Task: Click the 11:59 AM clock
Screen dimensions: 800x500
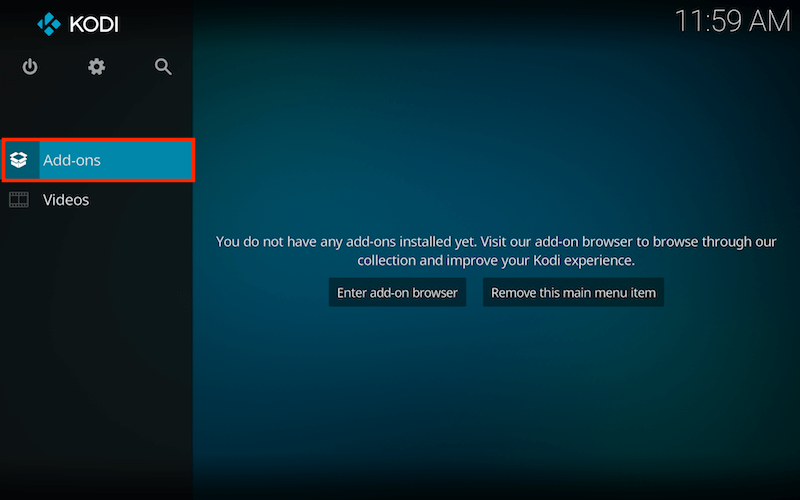Action: coord(732,21)
